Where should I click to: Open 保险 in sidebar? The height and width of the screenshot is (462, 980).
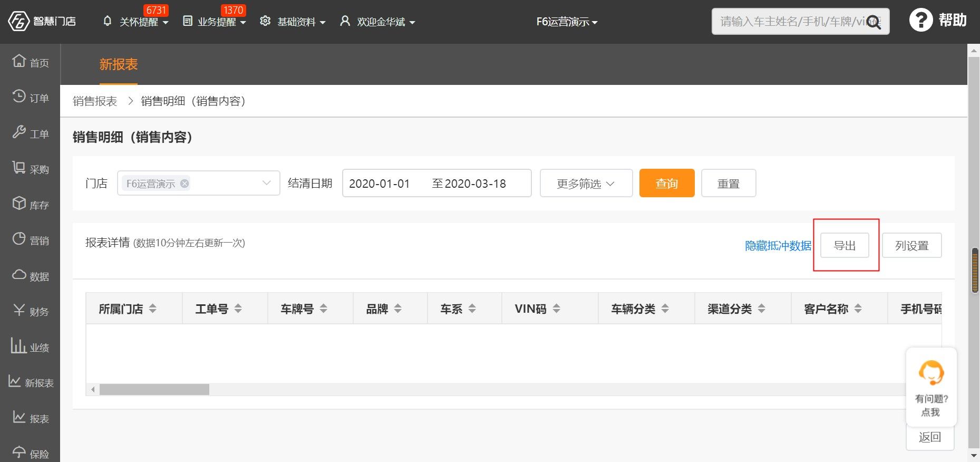pyautogui.click(x=30, y=453)
